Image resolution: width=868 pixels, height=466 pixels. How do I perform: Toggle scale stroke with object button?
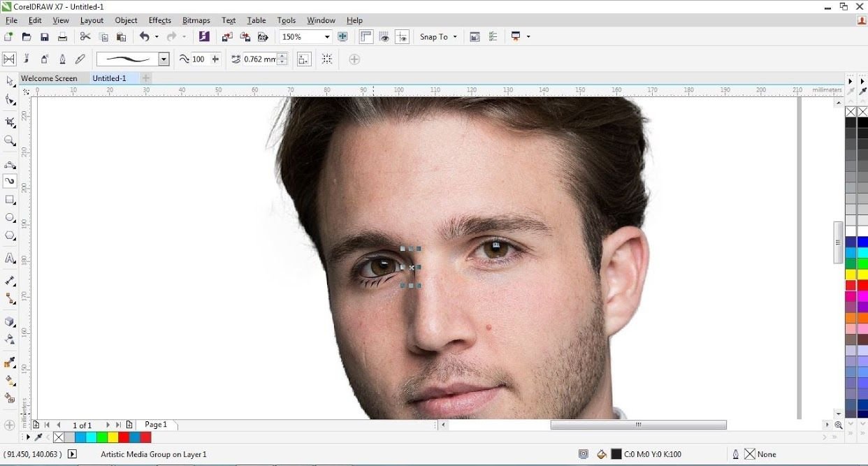304,59
